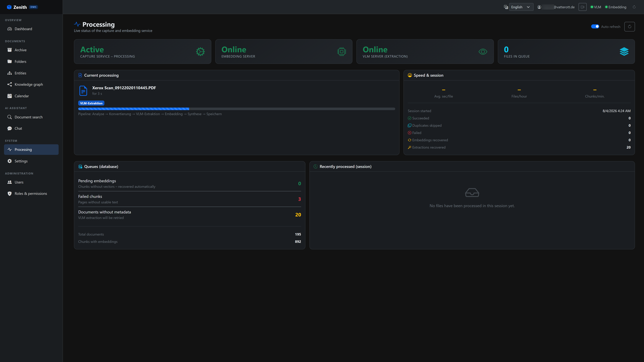Click the Zenith cube logo icon
Screen dimensions: 644x362
click(x=9, y=7)
